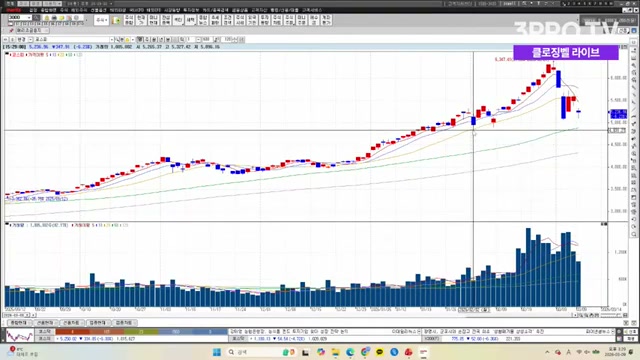The height and width of the screenshot is (360, 640).
Task: Click the Windows Start button
Action: [x=217, y=352]
